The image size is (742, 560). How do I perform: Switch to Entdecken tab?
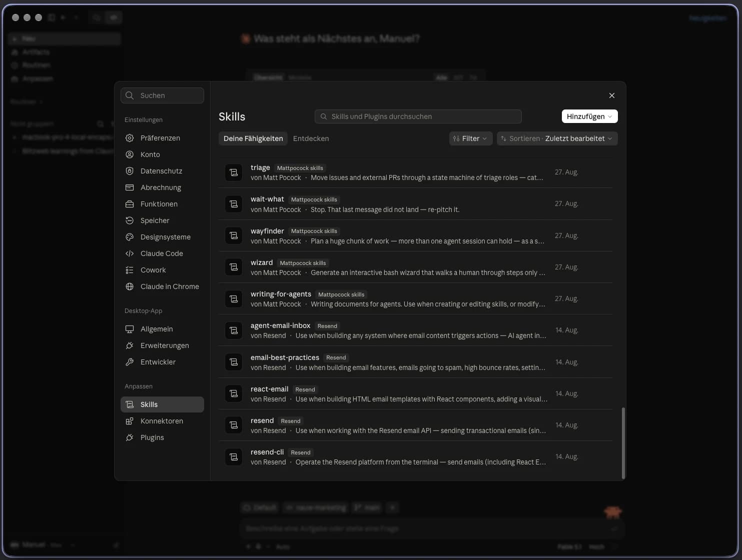(311, 138)
